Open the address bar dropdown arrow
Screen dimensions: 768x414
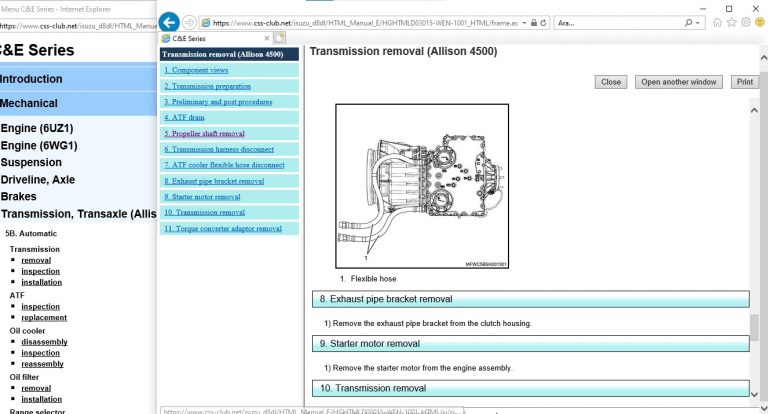(525, 23)
